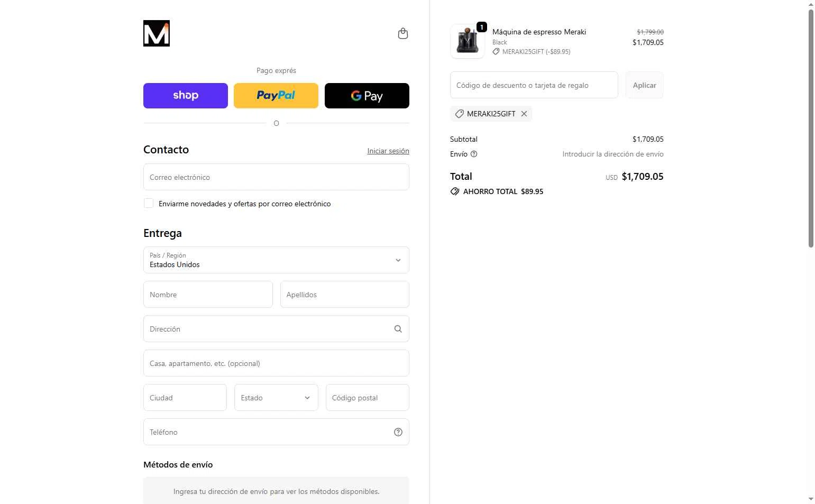Screen dimensions: 815x504
Task: Click the discount code or gift card field
Action: coord(534,85)
